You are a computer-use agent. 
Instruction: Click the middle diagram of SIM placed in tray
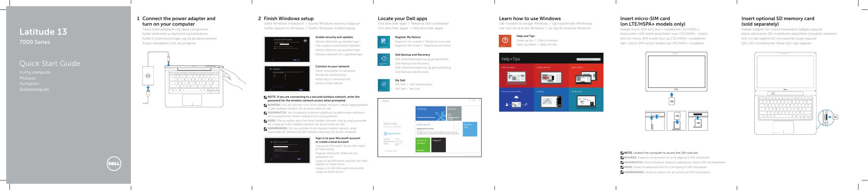coord(677,121)
